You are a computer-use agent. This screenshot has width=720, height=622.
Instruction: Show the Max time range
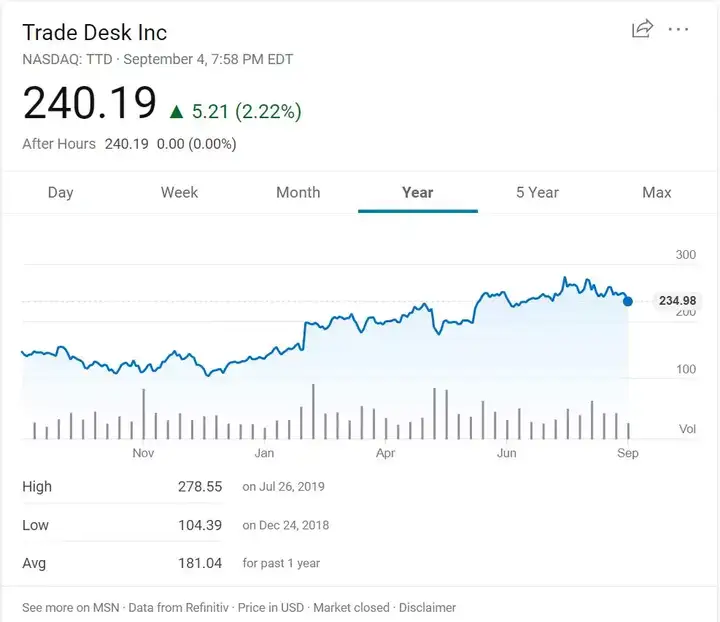657,192
